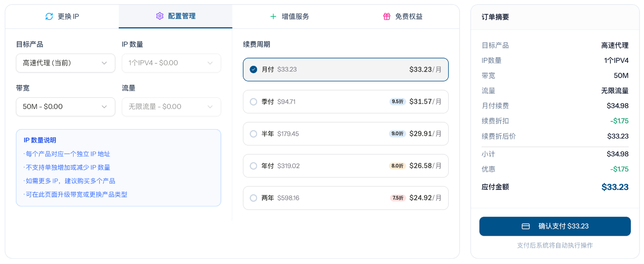This screenshot has width=644, height=264.
Task: Select the 月付 radio option
Action: [x=253, y=69]
